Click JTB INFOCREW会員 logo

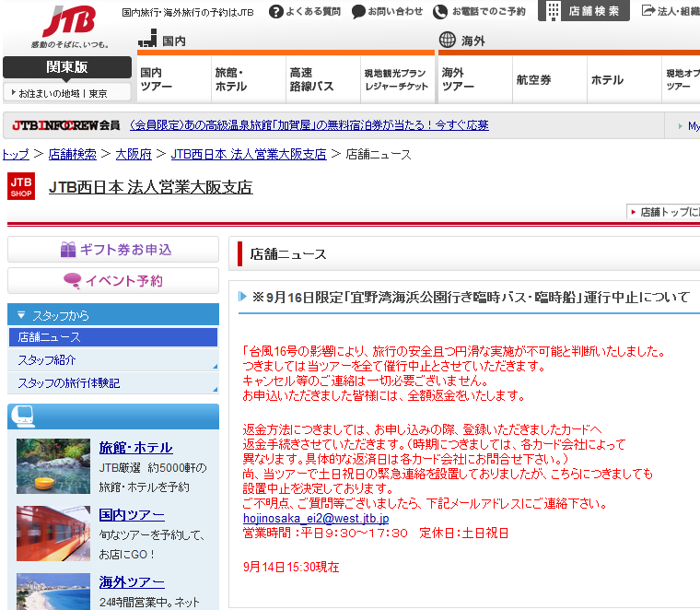coord(66,125)
